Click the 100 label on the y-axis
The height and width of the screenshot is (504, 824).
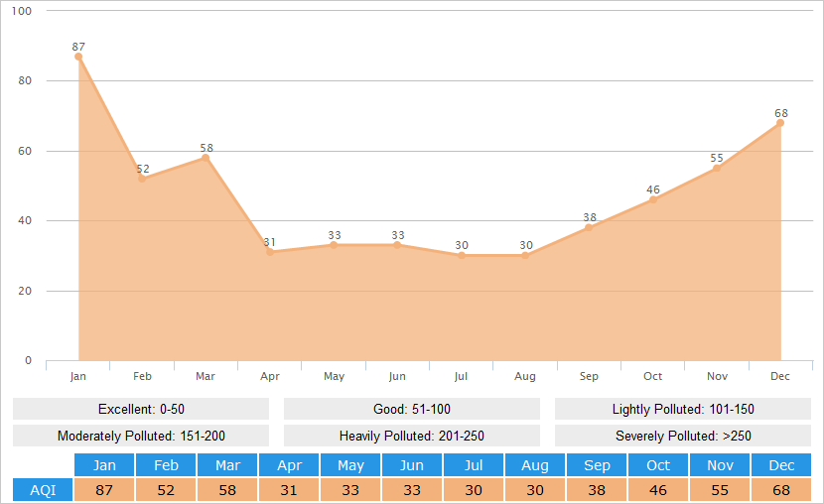22,11
